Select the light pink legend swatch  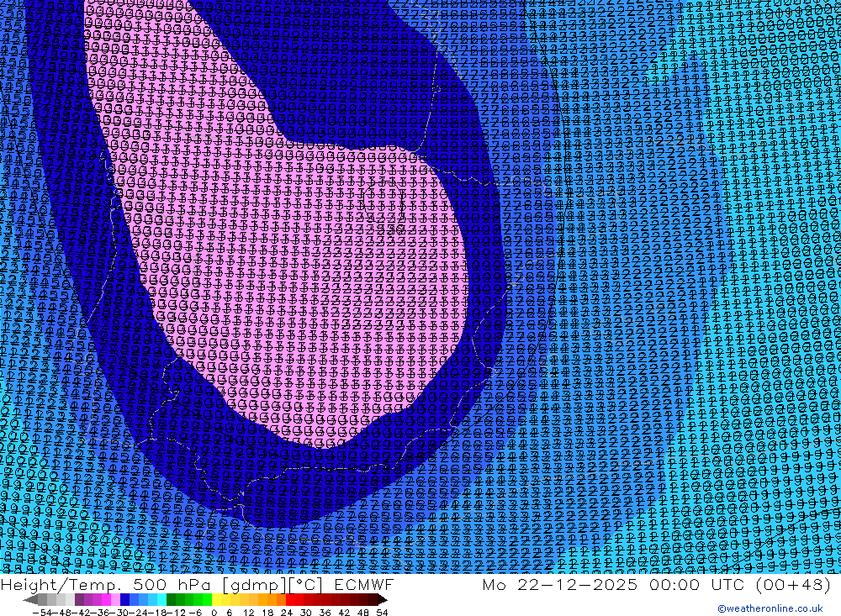[x=115, y=599]
